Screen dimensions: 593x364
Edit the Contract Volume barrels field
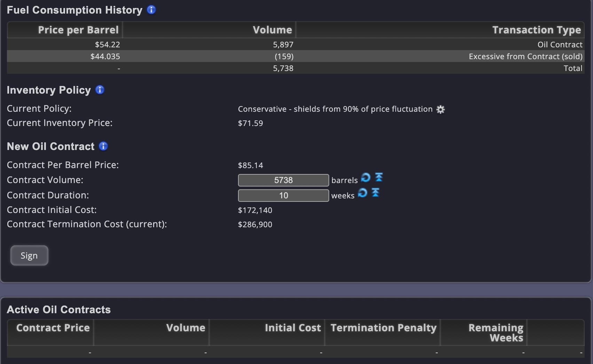(283, 180)
